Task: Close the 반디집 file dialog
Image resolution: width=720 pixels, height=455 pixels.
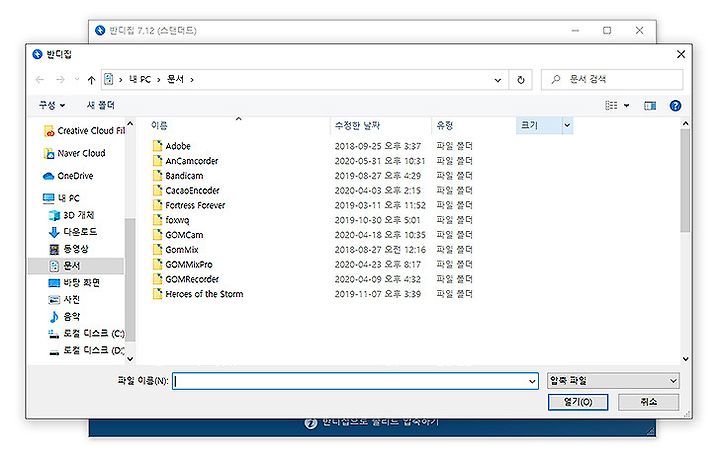Action: tap(681, 54)
